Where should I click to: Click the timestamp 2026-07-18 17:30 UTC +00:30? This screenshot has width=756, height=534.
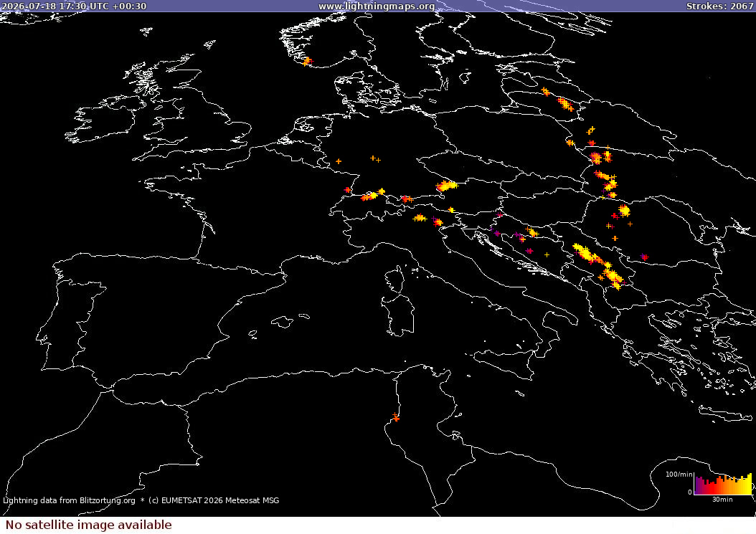tap(74, 6)
